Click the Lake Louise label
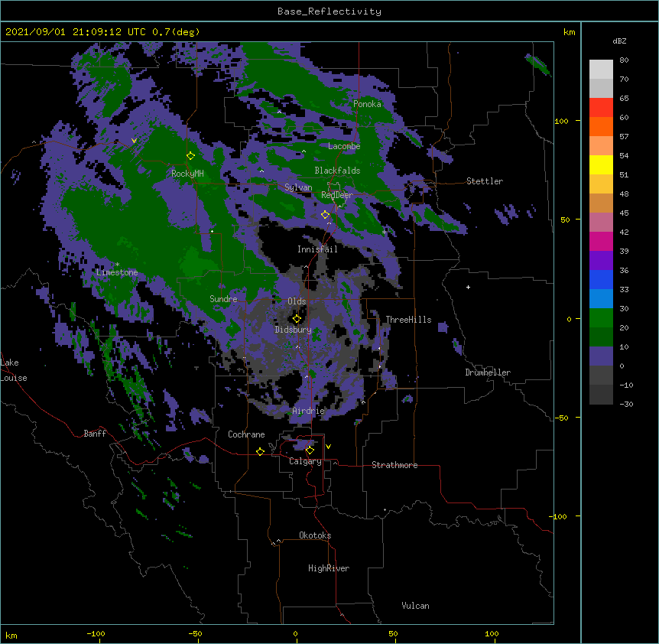 click(13, 370)
